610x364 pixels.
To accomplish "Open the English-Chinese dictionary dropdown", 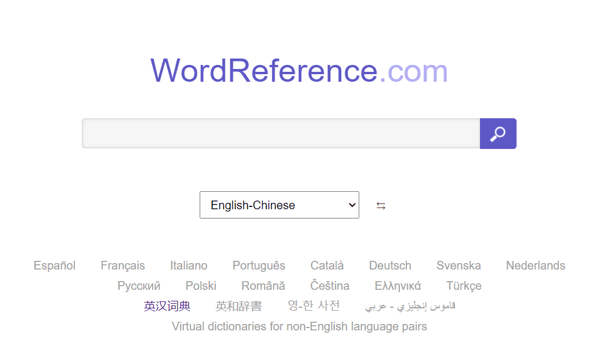I will click(x=279, y=205).
